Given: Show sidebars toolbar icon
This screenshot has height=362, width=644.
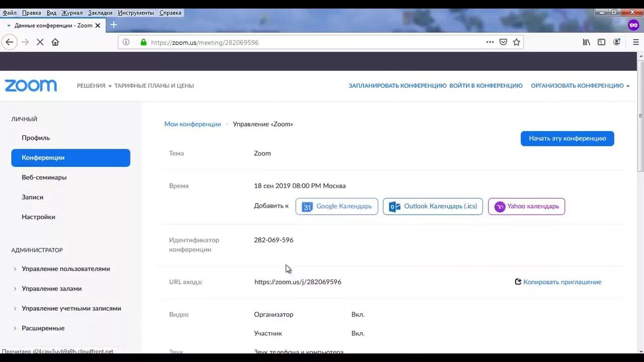Looking at the screenshot, I should tap(601, 42).
